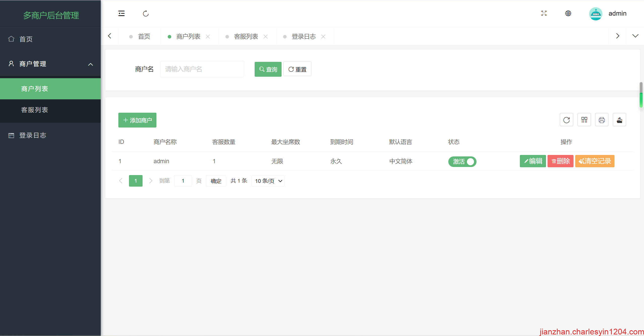Refresh the table with the reload icon
The width and height of the screenshot is (644, 336).
[566, 120]
